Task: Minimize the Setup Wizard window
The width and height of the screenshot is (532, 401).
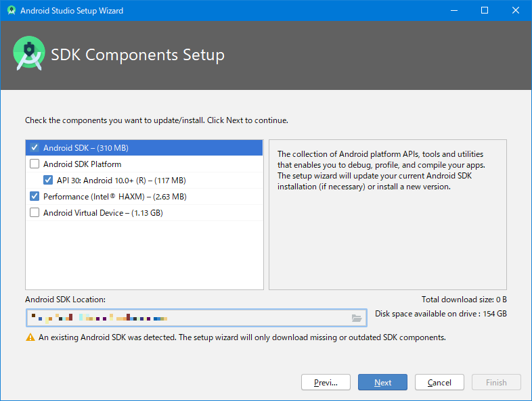Action: pyautogui.click(x=454, y=11)
